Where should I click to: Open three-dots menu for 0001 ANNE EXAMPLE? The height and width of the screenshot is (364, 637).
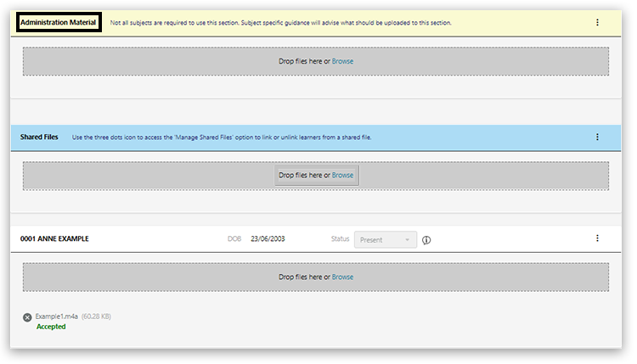coord(597,239)
